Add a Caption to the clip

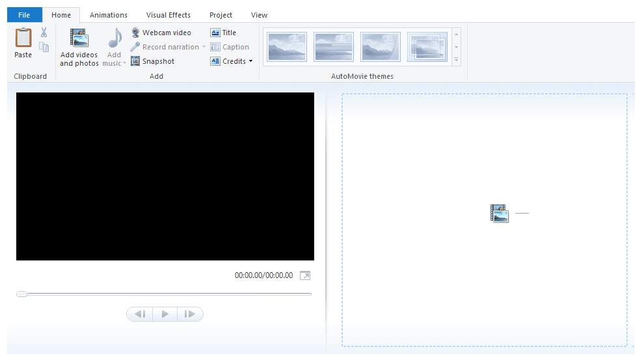[x=230, y=47]
